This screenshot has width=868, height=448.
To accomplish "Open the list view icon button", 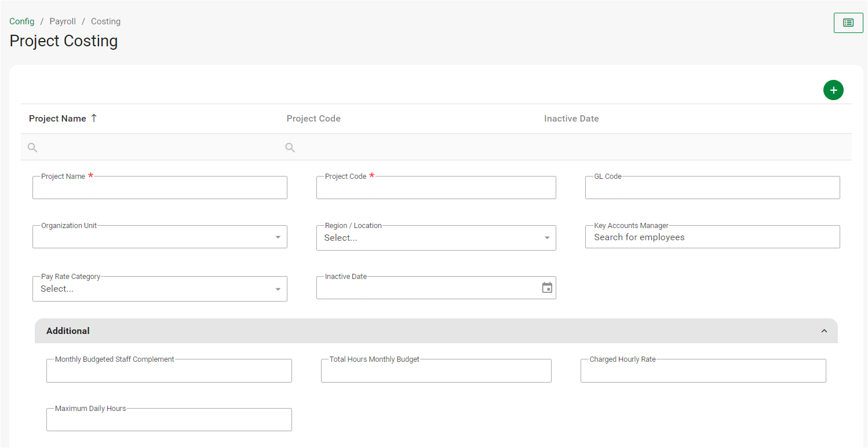I will pyautogui.click(x=848, y=23).
